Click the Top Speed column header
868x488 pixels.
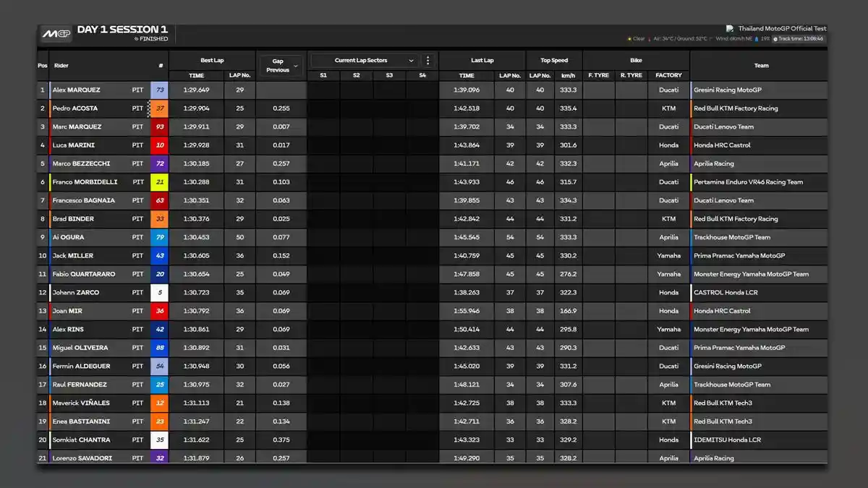click(x=554, y=61)
